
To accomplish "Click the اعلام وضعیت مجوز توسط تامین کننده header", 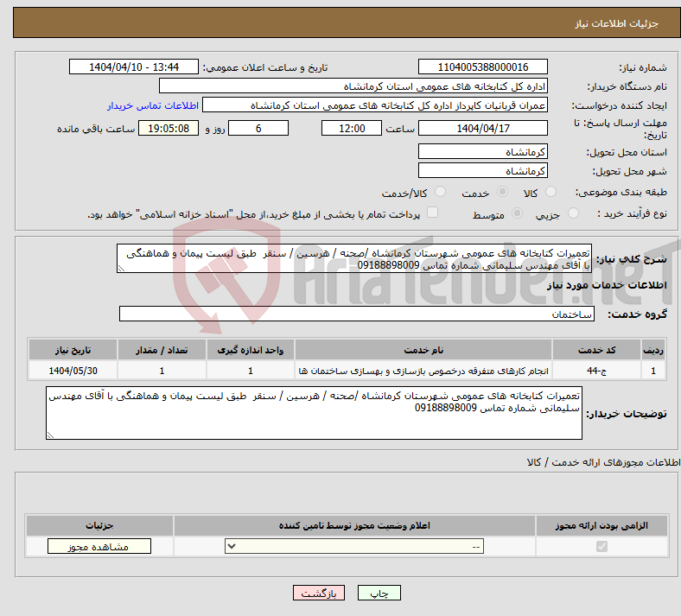I will (x=354, y=525).
